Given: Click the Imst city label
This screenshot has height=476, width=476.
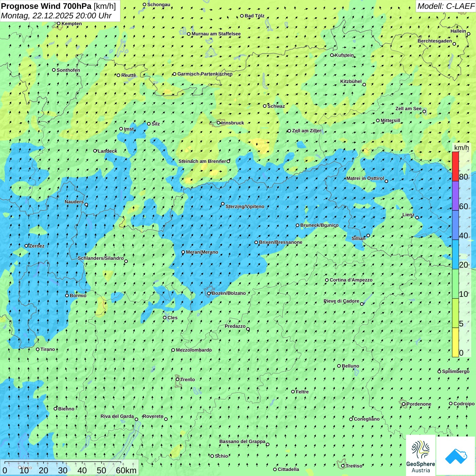Looking at the screenshot, I should [x=129, y=129].
